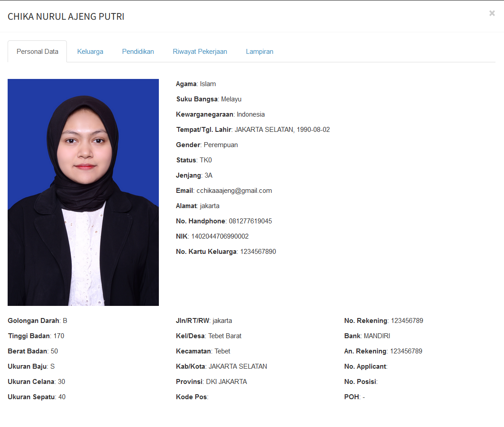The height and width of the screenshot is (427, 504).
Task: Click the Tempat/Tgl. Lahir birth date text
Action: pyautogui.click(x=282, y=130)
